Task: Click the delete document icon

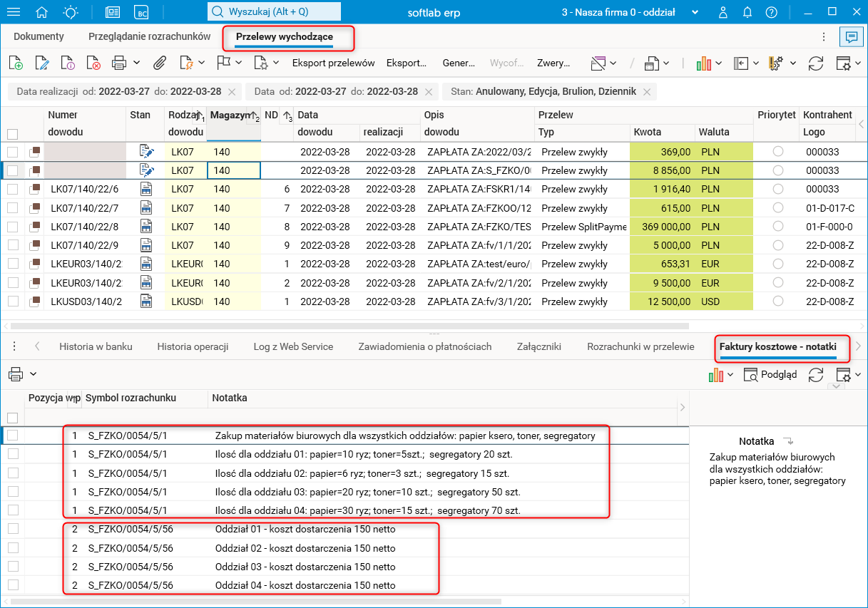Action: [94, 63]
